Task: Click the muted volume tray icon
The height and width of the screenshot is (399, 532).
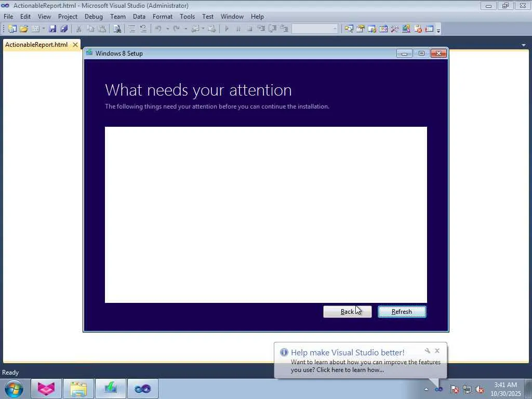Action: 480,390
